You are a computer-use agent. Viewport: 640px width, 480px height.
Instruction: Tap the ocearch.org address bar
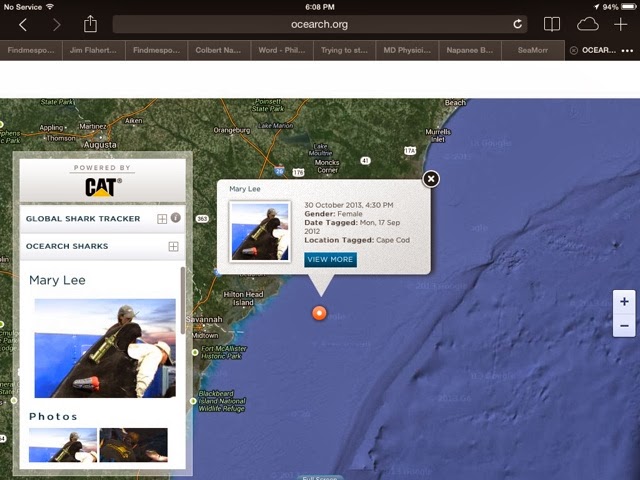click(x=320, y=24)
